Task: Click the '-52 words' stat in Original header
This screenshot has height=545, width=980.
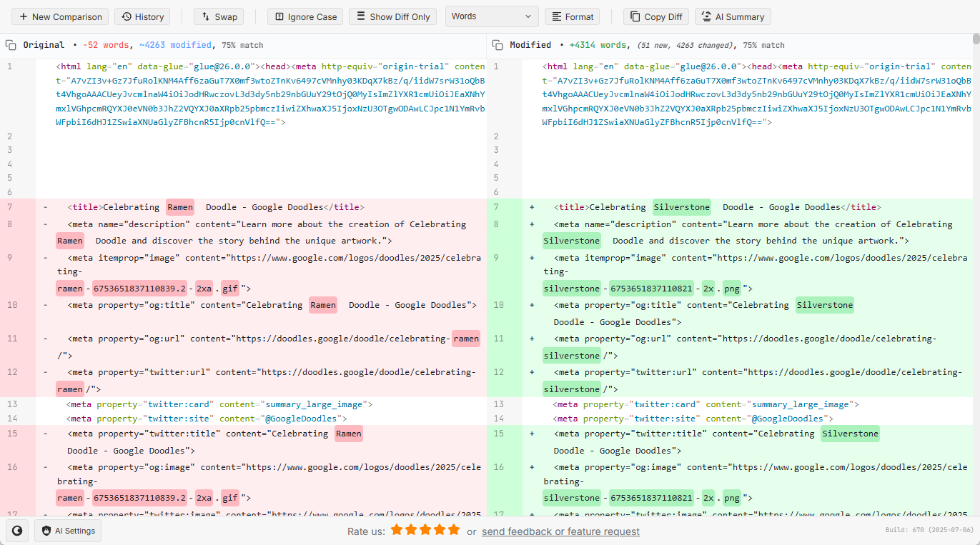Action: point(107,45)
